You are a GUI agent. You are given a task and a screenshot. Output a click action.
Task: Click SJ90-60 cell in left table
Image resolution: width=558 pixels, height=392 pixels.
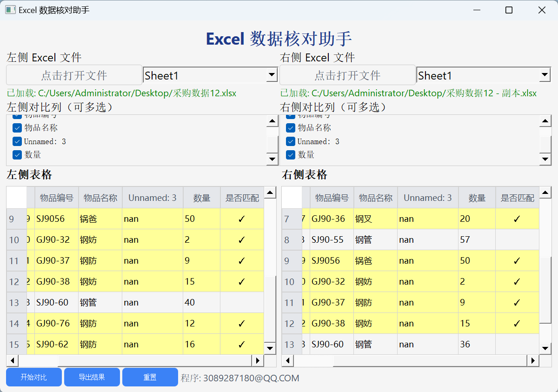click(56, 303)
